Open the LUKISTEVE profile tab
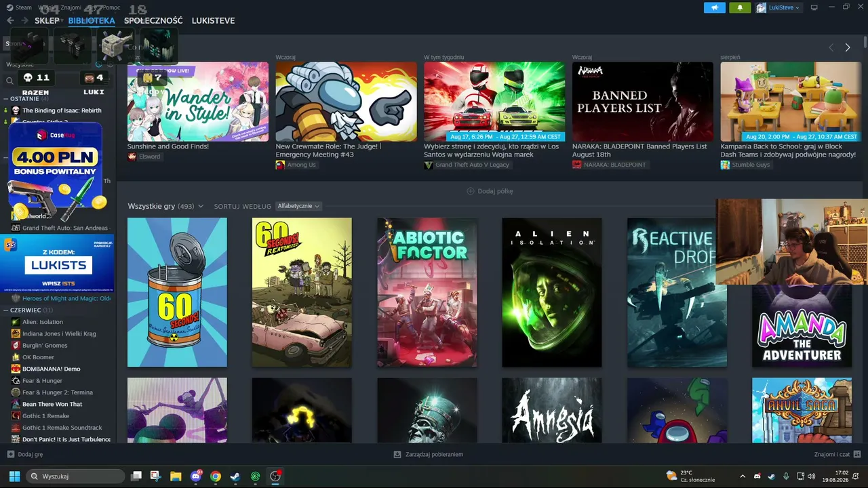 tap(213, 20)
